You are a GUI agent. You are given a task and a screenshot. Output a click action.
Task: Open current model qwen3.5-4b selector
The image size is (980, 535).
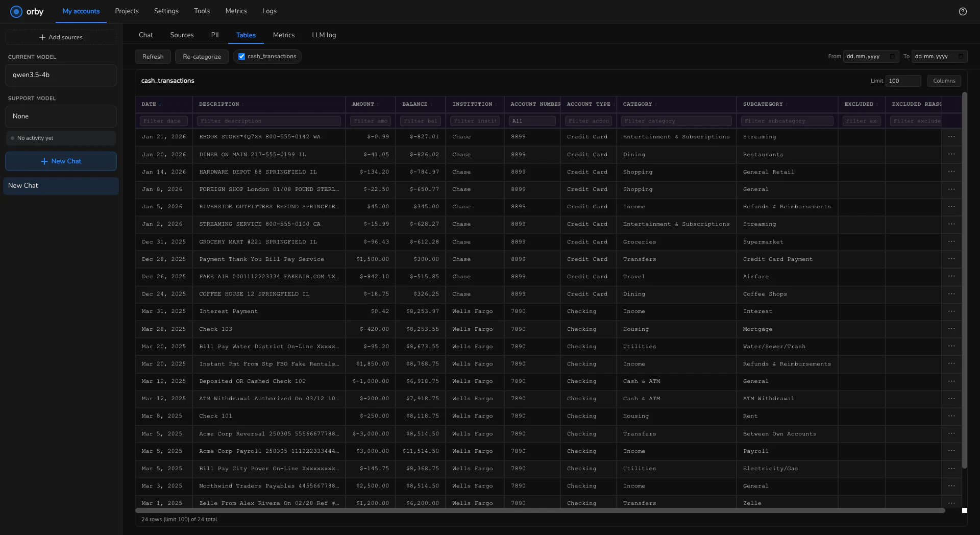pyautogui.click(x=61, y=75)
